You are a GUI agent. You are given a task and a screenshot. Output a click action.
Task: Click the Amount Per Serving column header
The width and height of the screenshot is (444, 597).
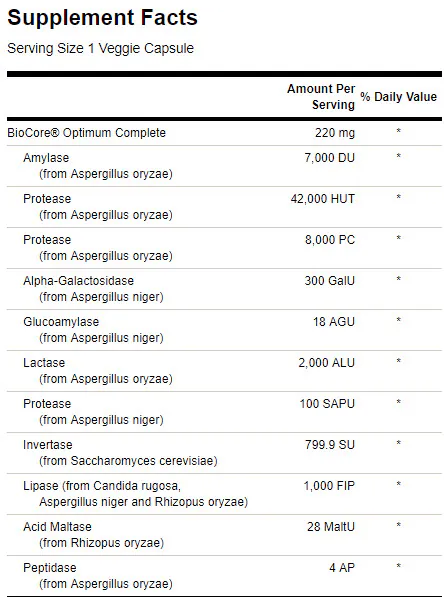(321, 96)
